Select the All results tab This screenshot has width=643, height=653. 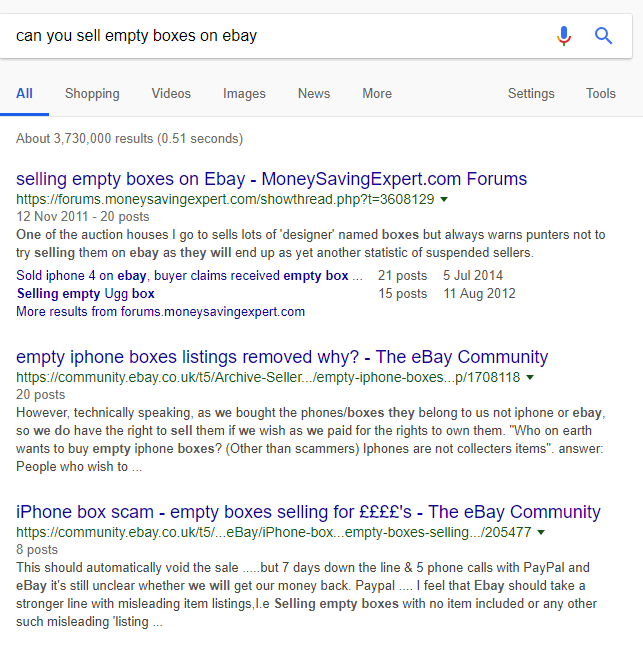click(24, 93)
